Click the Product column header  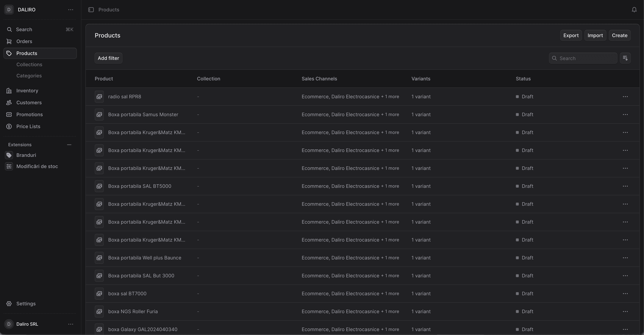click(104, 79)
